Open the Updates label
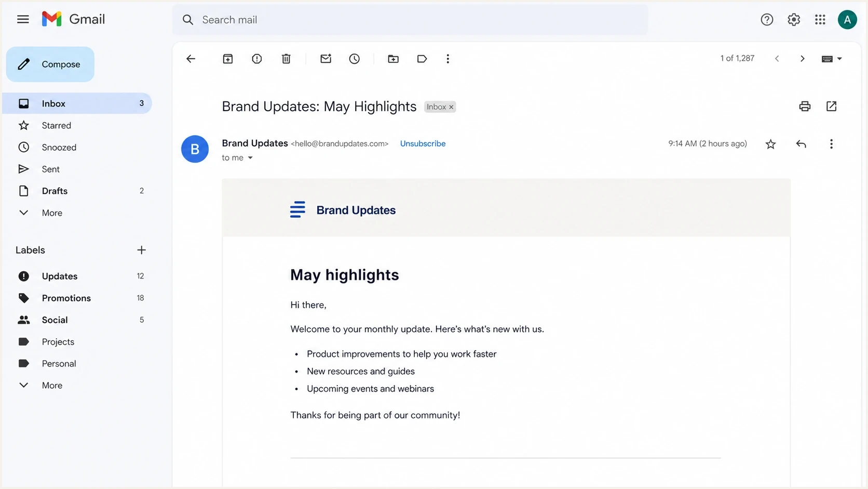The image size is (868, 489). click(77, 276)
